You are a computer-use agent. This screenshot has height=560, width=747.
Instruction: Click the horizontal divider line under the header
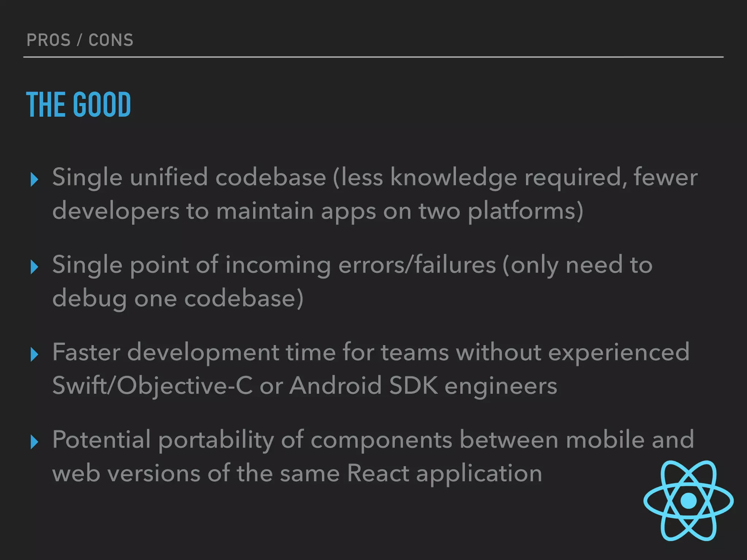(373, 57)
